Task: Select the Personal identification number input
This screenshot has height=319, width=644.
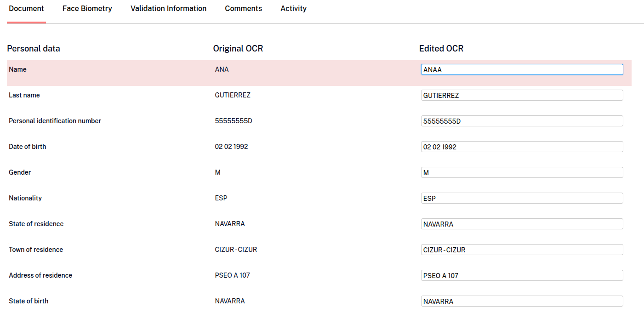Action: click(x=522, y=121)
